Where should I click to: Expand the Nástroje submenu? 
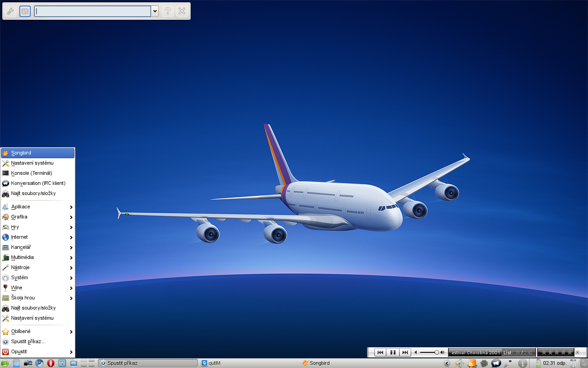pos(38,267)
